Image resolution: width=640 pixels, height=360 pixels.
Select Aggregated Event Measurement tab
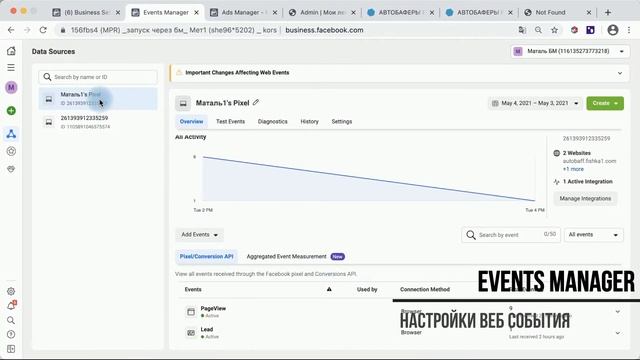pos(296,256)
